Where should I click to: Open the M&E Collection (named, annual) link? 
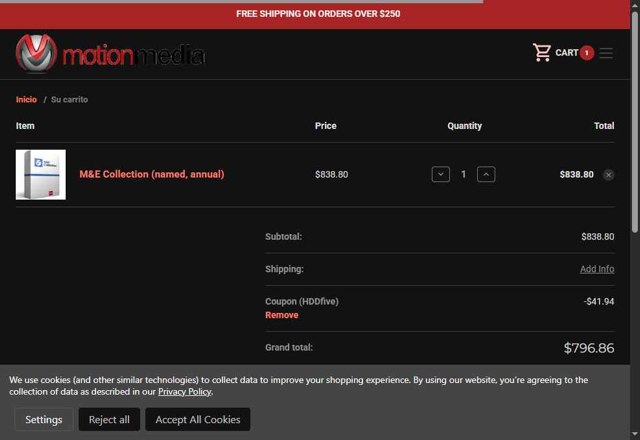coord(152,174)
